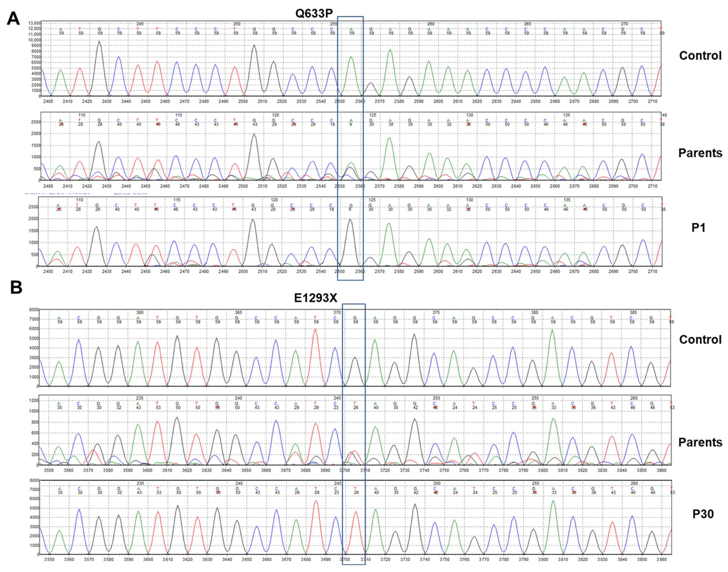
Task: Click the 13,000 y-axis label in panel A
Action: click(34, 23)
